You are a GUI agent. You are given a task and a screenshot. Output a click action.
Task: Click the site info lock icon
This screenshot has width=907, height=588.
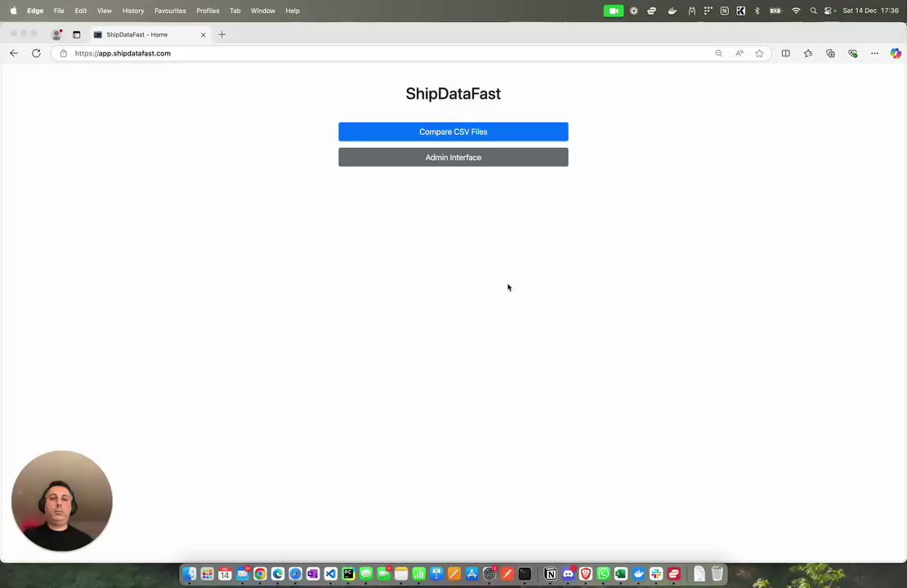pyautogui.click(x=64, y=53)
